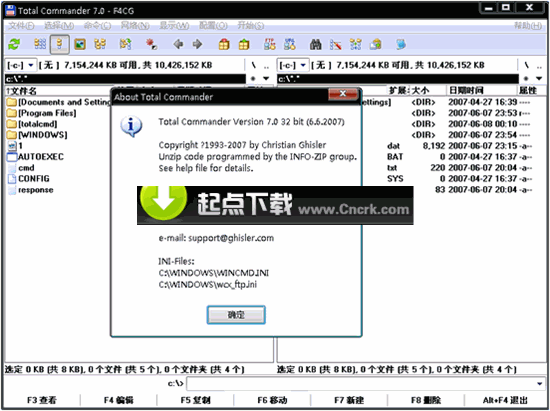Expand the command line history dropdown

tap(539, 384)
